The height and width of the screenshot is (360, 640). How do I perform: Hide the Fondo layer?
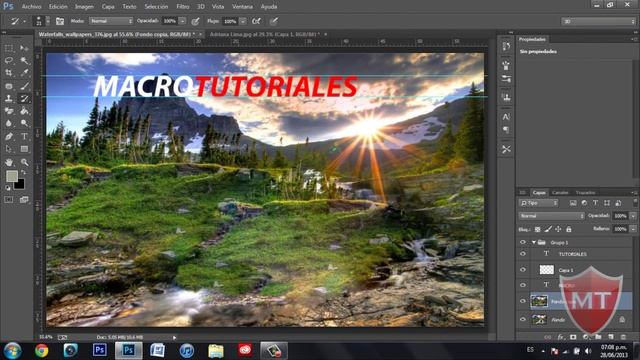523,319
